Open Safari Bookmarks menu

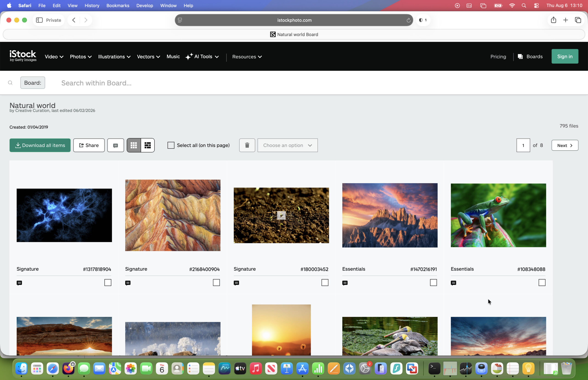tap(118, 6)
